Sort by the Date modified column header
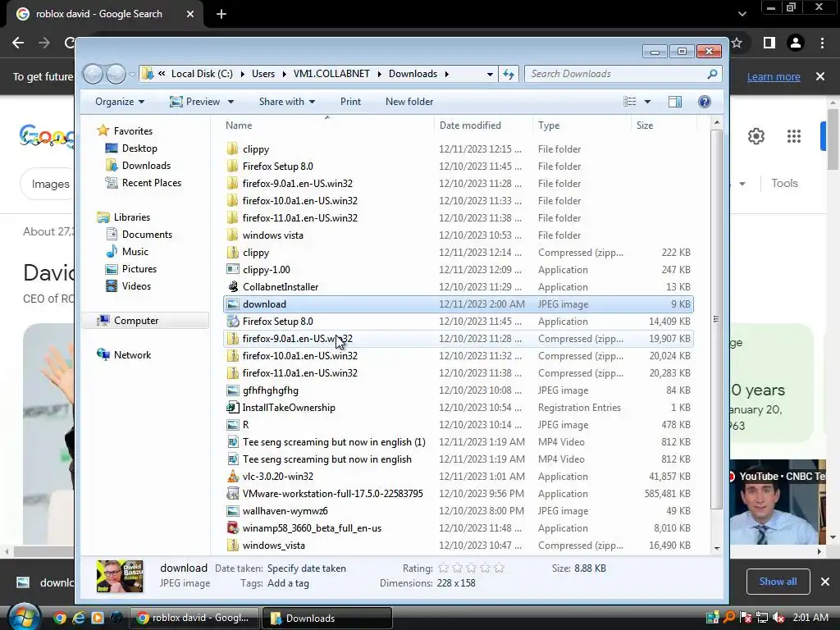The image size is (840, 630). coord(483,126)
